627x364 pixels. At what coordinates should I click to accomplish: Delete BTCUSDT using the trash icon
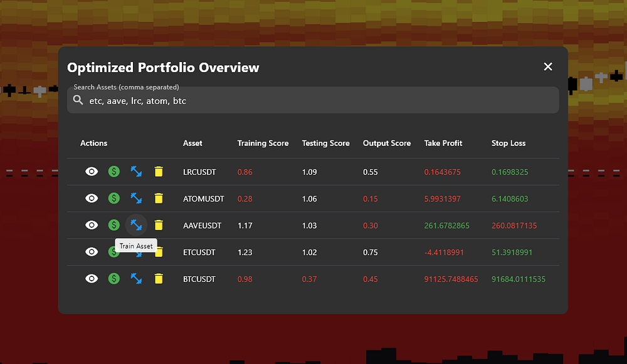tap(159, 279)
